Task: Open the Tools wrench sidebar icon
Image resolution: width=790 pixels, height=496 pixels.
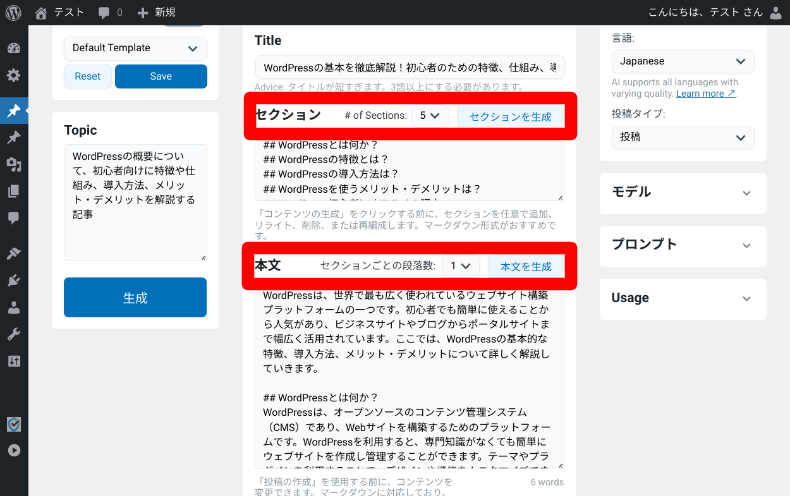Action: [x=14, y=334]
